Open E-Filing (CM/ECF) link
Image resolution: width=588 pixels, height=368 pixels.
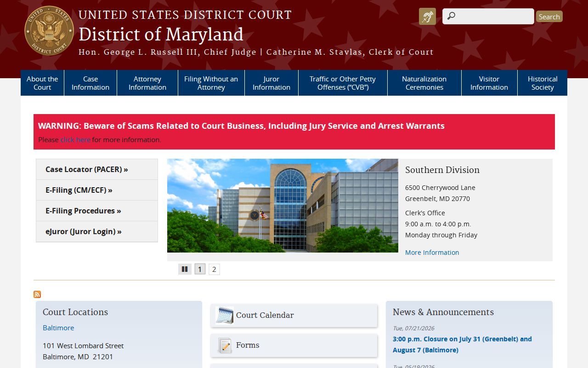click(97, 190)
